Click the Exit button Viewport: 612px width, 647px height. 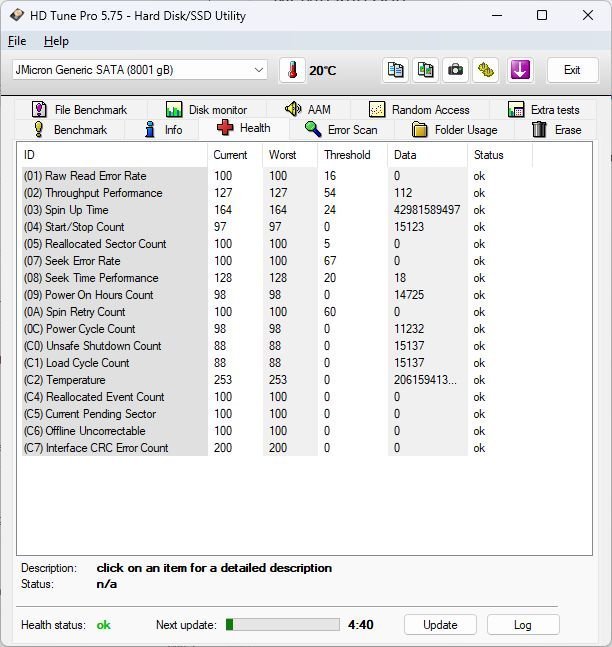[x=572, y=70]
